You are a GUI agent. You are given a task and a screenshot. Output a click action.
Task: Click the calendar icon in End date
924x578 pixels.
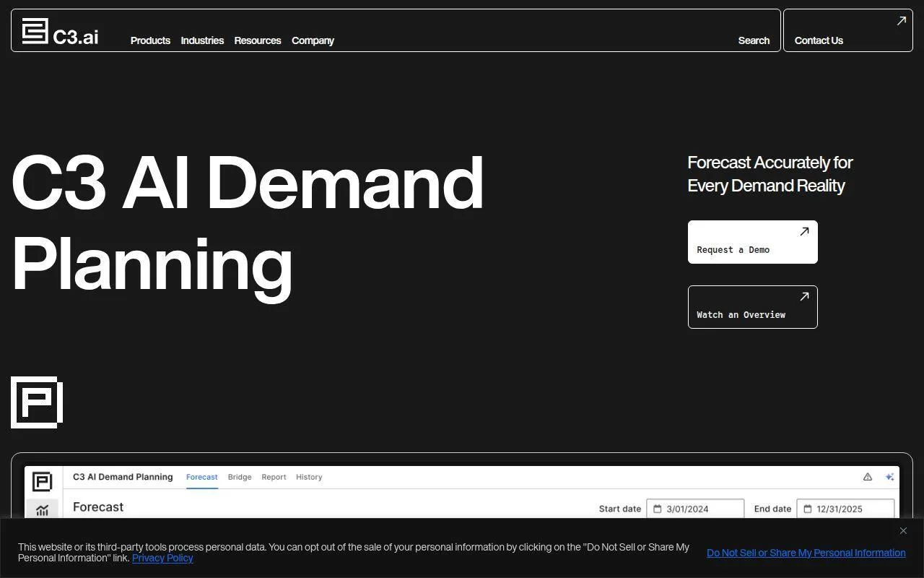click(x=808, y=509)
